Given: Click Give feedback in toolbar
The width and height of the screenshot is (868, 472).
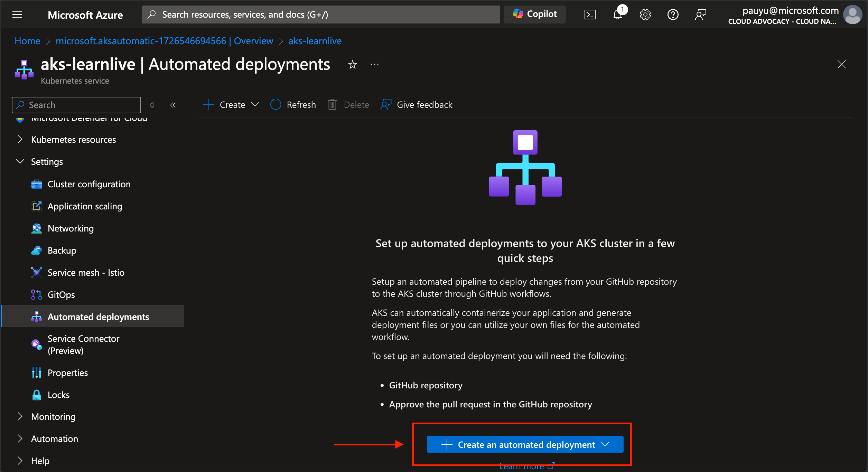Looking at the screenshot, I should click(416, 105).
